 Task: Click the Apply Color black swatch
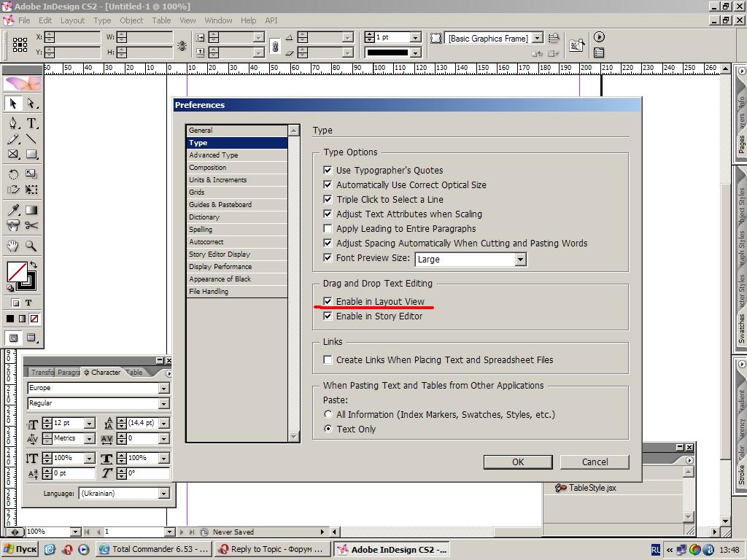click(x=10, y=319)
